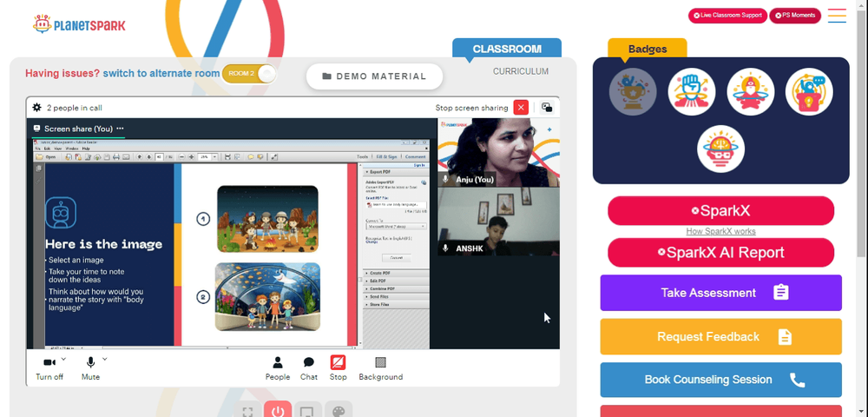Screen dimensions: 868x417
Task: Click Open folder button in Adobe Reader
Action: (x=46, y=156)
